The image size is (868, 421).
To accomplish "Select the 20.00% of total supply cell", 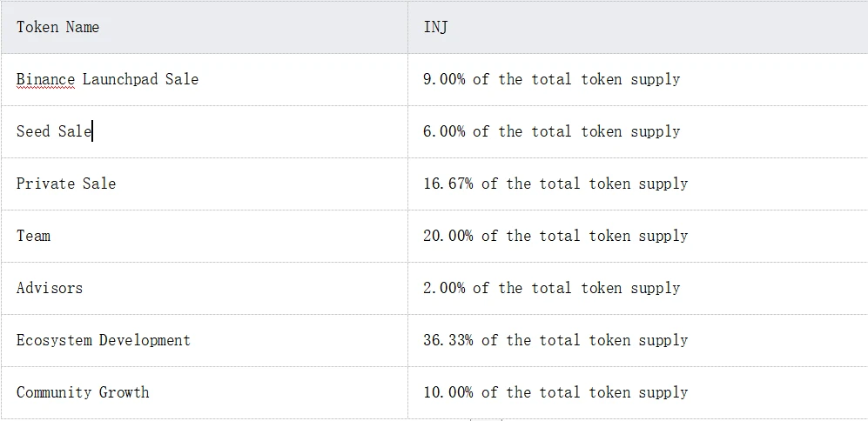I will point(555,236).
